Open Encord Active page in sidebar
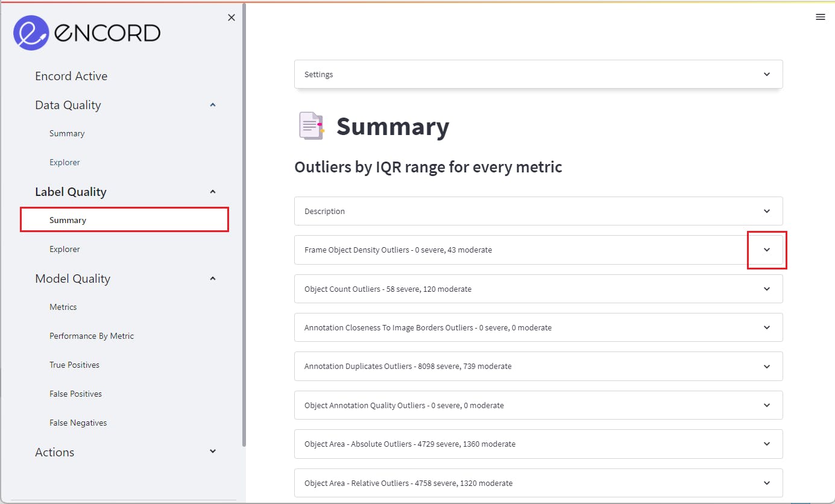The height and width of the screenshot is (504, 835). point(71,76)
